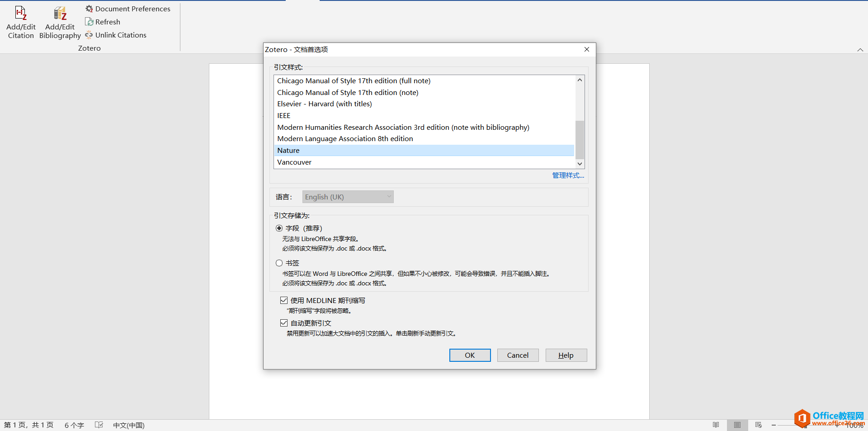Select the Nature citation style
Image resolution: width=868 pixels, height=431 pixels.
tap(424, 150)
